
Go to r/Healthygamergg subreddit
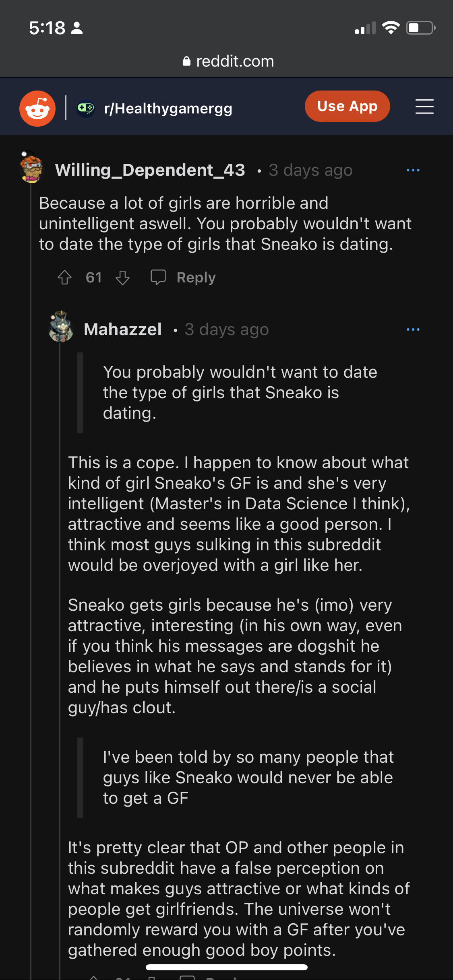pos(168,108)
